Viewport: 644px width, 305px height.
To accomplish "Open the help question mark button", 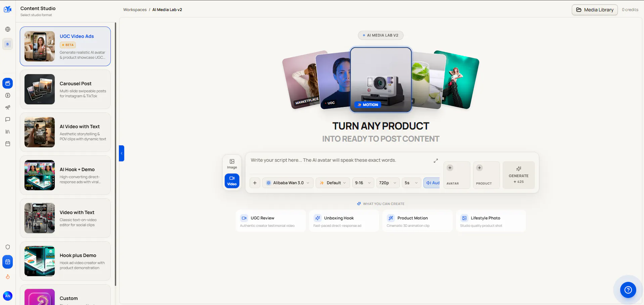I will coord(628,290).
